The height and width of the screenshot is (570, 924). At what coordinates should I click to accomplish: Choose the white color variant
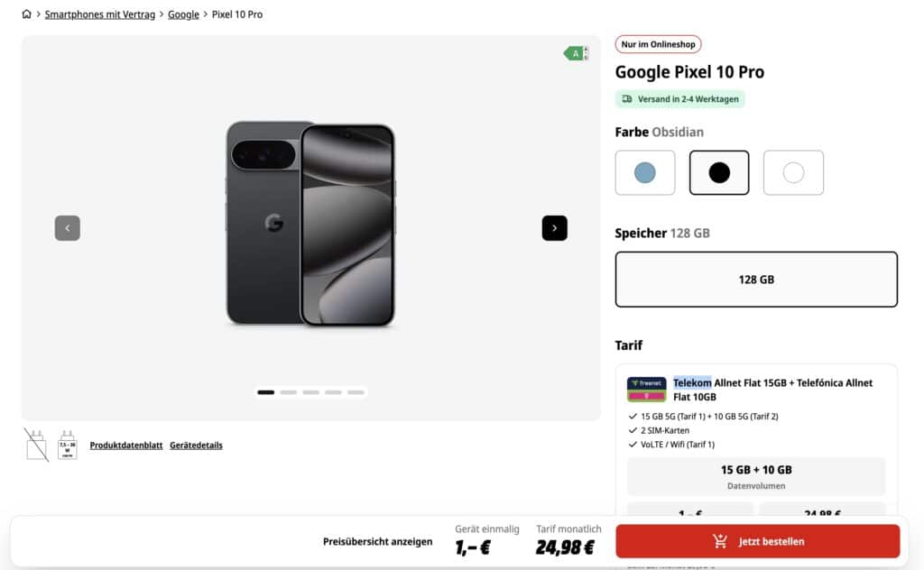point(793,172)
